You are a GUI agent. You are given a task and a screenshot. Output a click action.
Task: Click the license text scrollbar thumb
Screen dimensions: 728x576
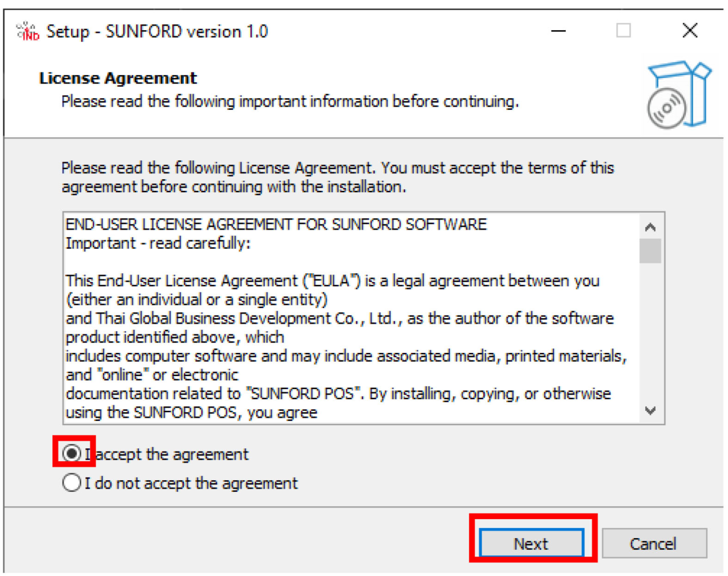click(650, 250)
